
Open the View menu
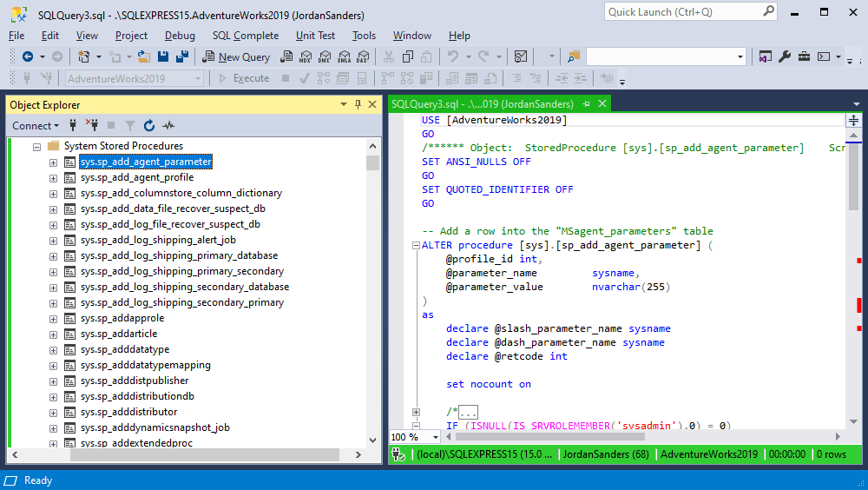pos(87,36)
